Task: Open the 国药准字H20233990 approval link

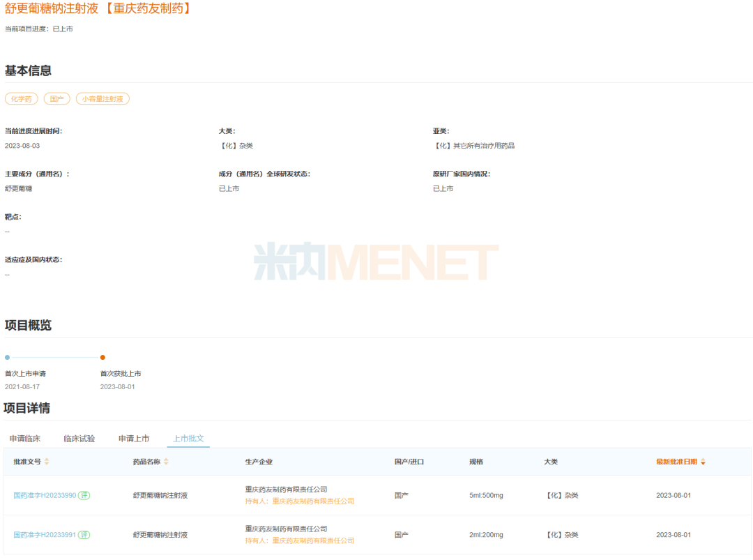Action: click(45, 495)
